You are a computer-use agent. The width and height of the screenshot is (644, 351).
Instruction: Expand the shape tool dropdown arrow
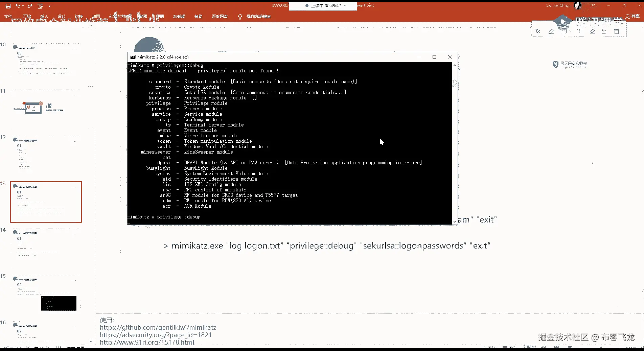click(x=570, y=31)
